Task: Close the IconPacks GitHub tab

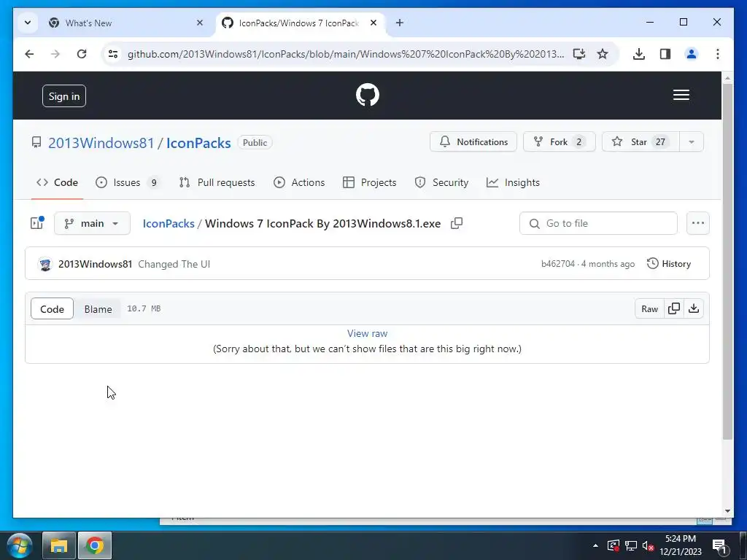Action: pyautogui.click(x=373, y=23)
